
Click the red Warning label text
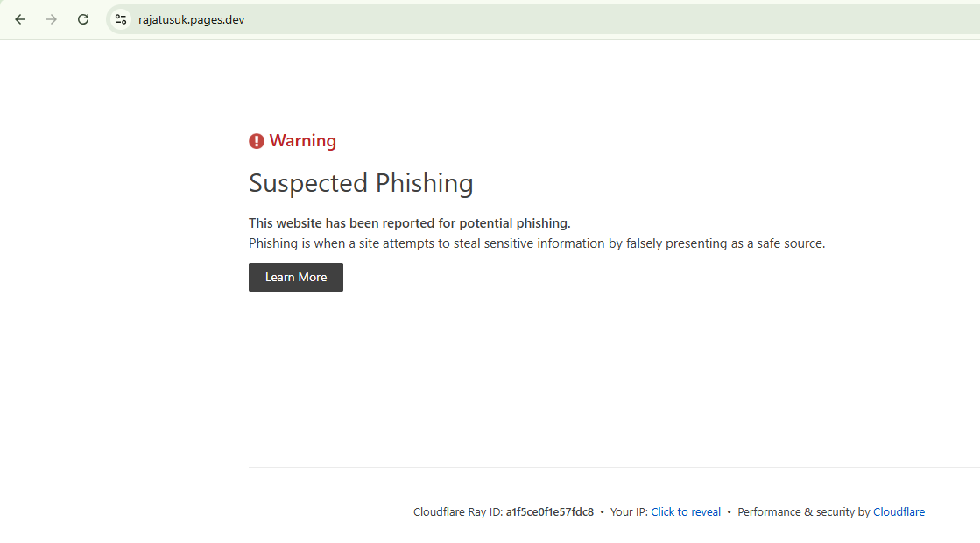coord(302,141)
